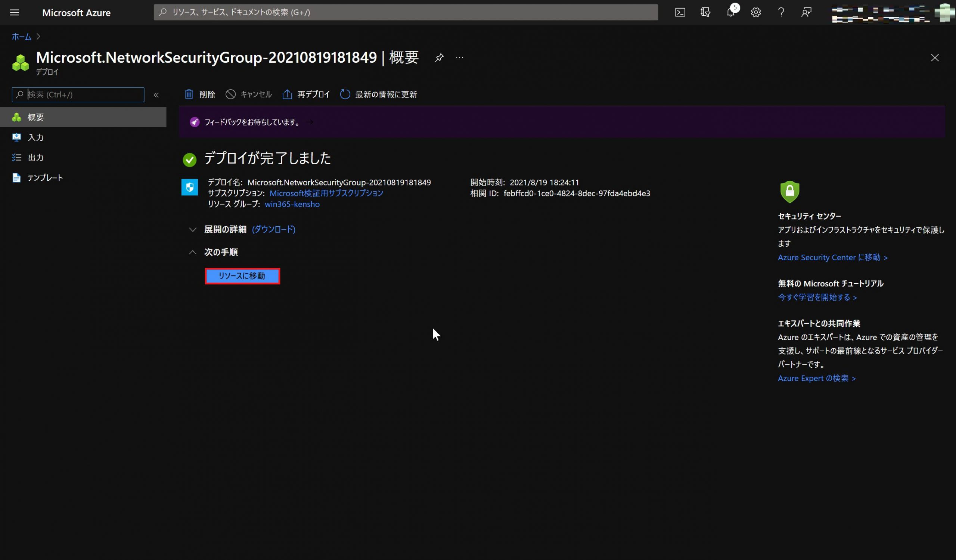The image size is (956, 560).
Task: Collapse the left sidebar menu
Action: [156, 95]
